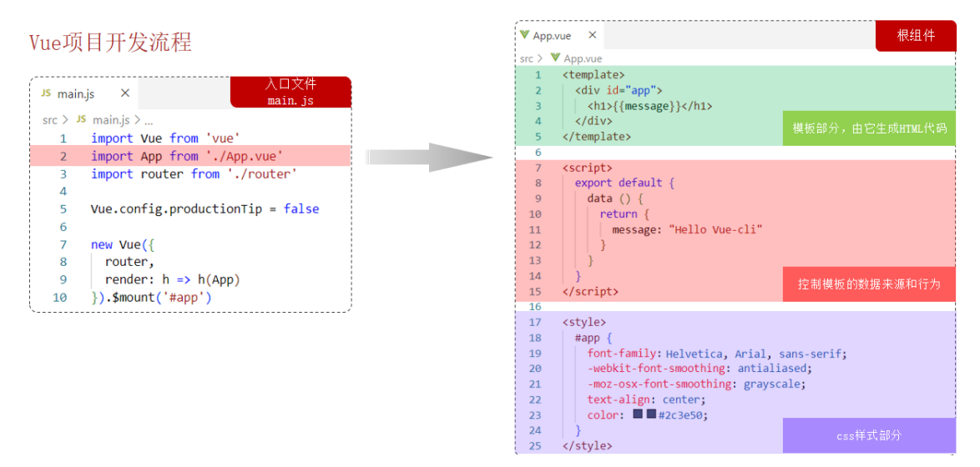Click the red 根组件 label
This screenshot has width=980, height=467.
point(917,36)
